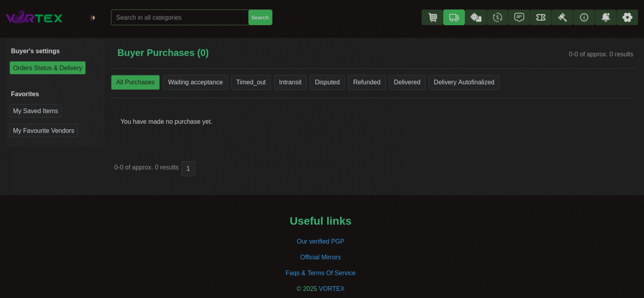The image size is (644, 298).
Task: Open the shopping cart icon
Action: (x=432, y=17)
